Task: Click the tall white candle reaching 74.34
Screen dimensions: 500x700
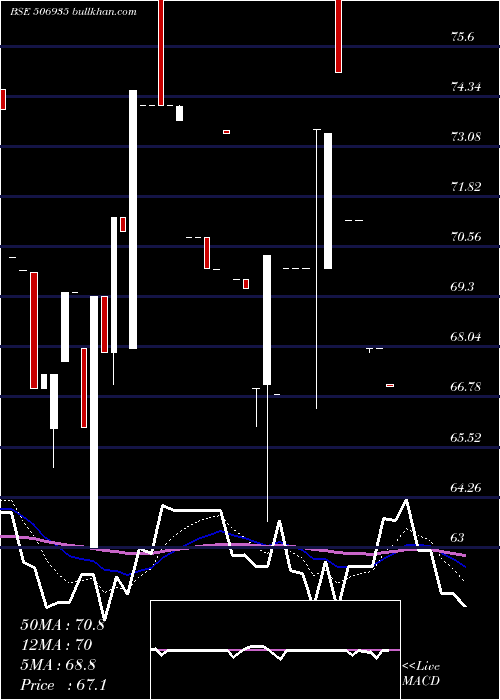Action: coord(133,219)
